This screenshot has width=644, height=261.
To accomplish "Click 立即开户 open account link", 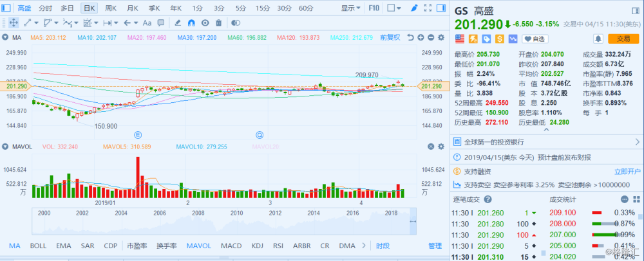I will coord(627,171).
